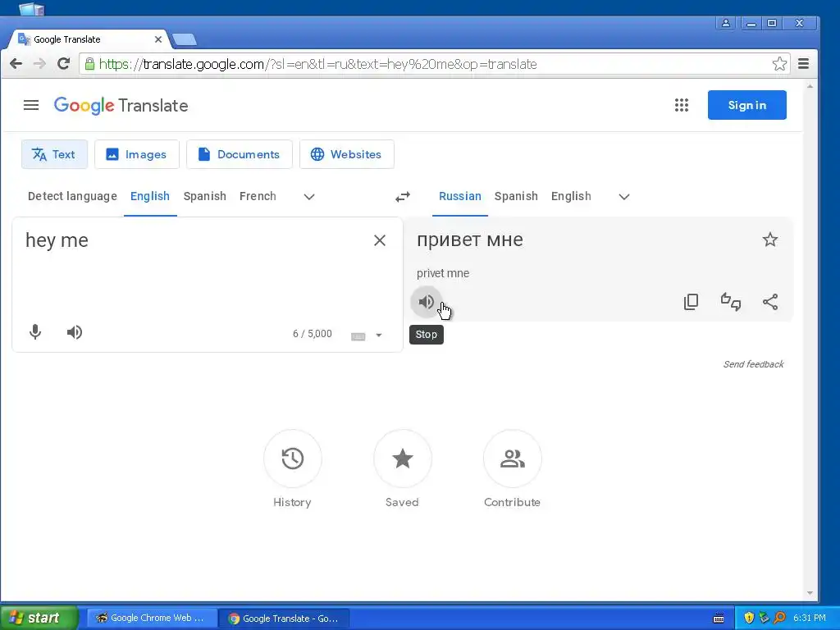Swap source and target languages
Screen dimensions: 840x630
point(402,197)
